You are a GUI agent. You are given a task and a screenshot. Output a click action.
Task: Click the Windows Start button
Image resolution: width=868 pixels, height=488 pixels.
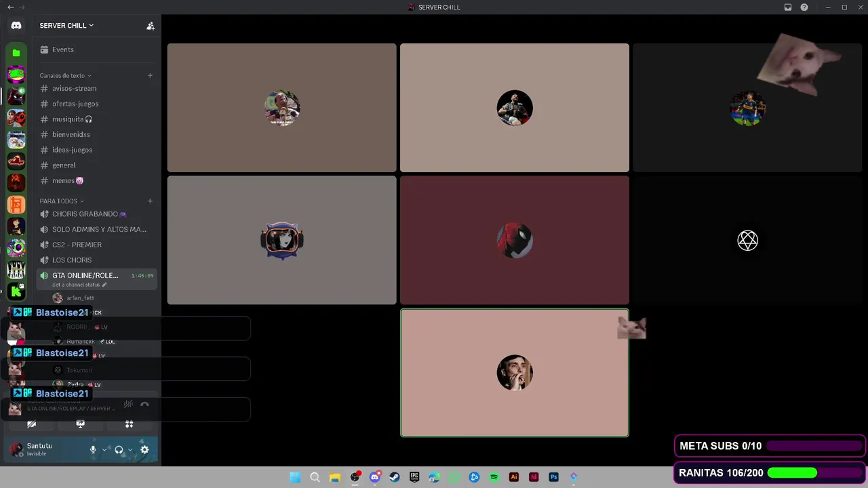coord(295,477)
